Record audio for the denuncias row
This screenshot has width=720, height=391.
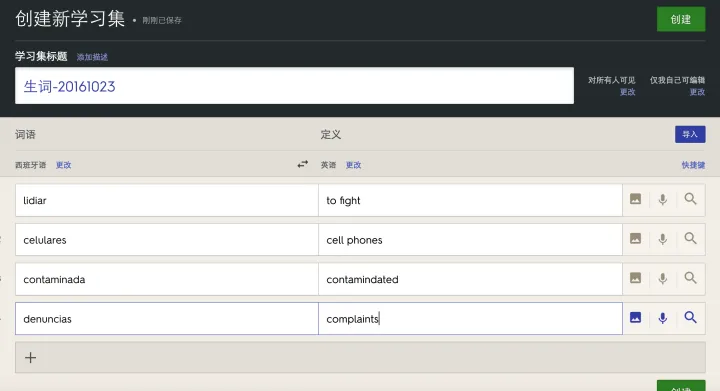tap(663, 318)
